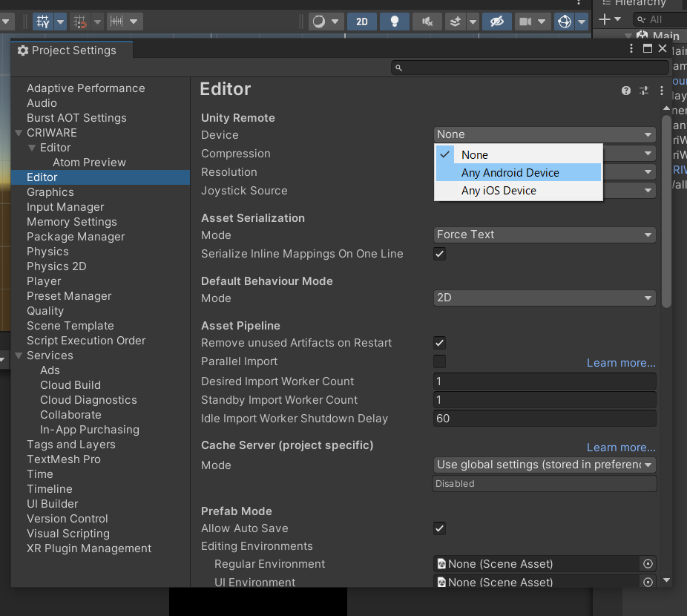
Task: Open Graphics settings category
Action: (x=50, y=192)
